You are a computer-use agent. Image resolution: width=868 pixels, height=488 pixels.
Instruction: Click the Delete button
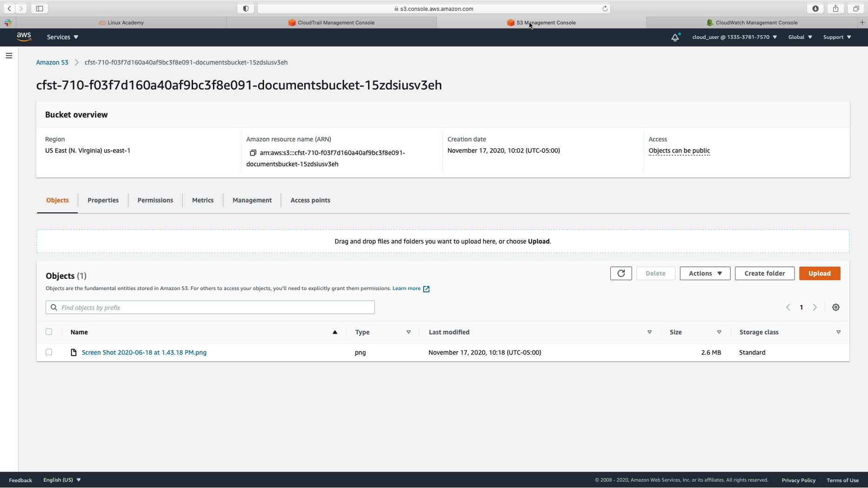pyautogui.click(x=655, y=273)
